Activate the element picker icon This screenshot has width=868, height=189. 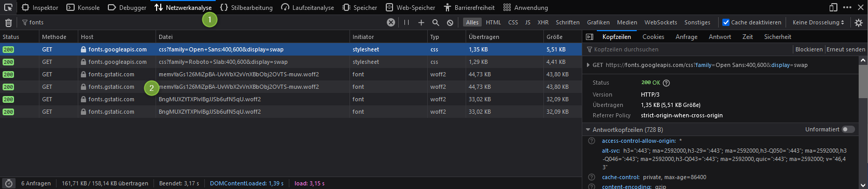coord(8,7)
